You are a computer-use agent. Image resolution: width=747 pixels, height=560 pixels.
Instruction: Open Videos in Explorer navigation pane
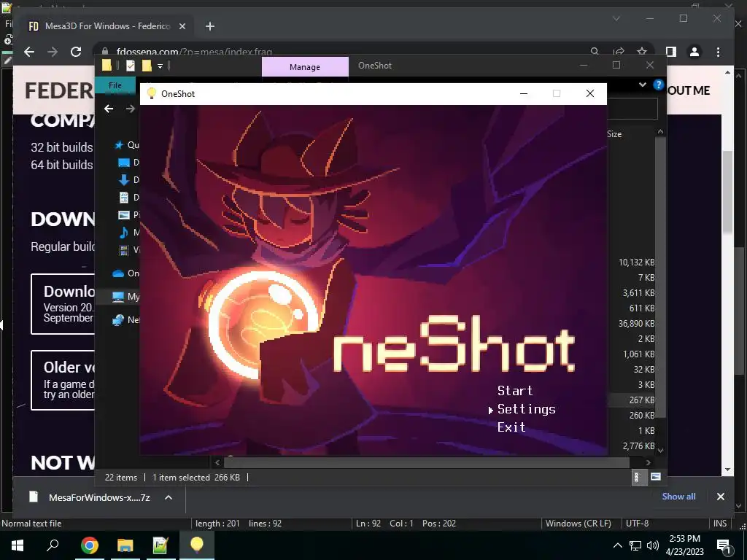tap(128, 249)
